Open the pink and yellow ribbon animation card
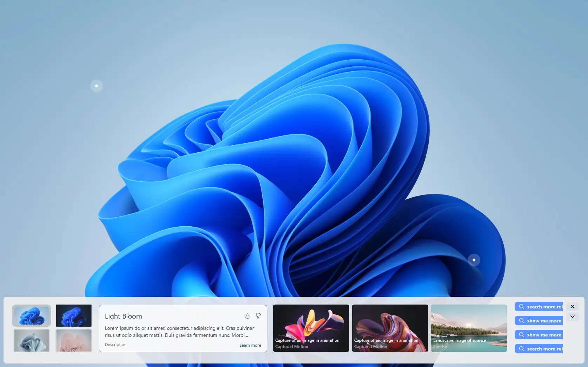Viewport: 588px width, 367px height. (311, 328)
